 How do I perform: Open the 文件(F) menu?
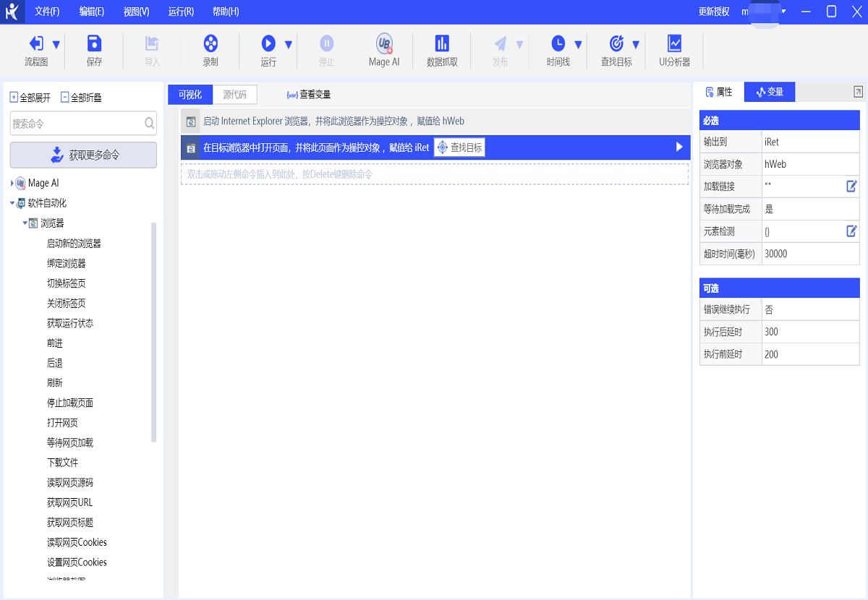(x=47, y=12)
